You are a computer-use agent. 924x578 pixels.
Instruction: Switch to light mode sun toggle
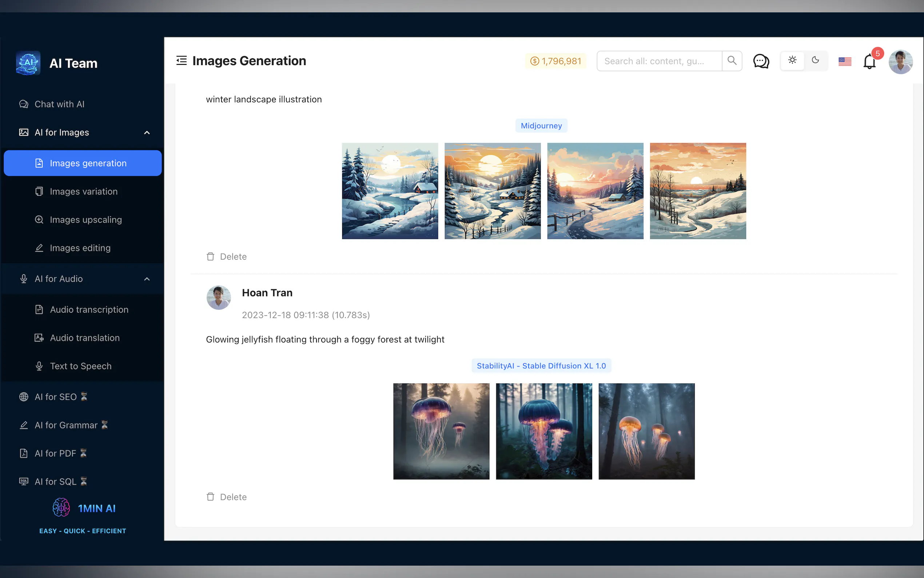coord(792,60)
